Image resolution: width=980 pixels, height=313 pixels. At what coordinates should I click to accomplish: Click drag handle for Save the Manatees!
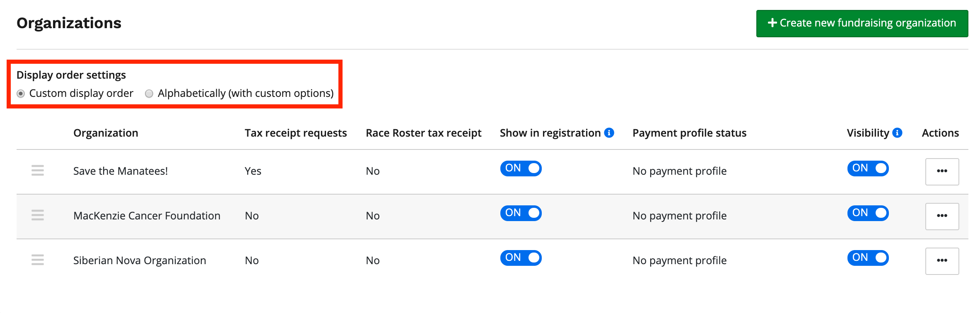(38, 171)
